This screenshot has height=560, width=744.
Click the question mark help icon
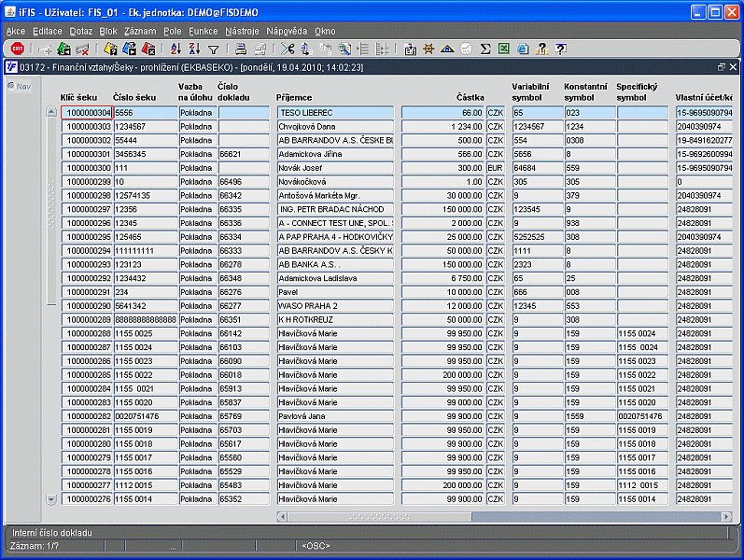click(x=561, y=49)
